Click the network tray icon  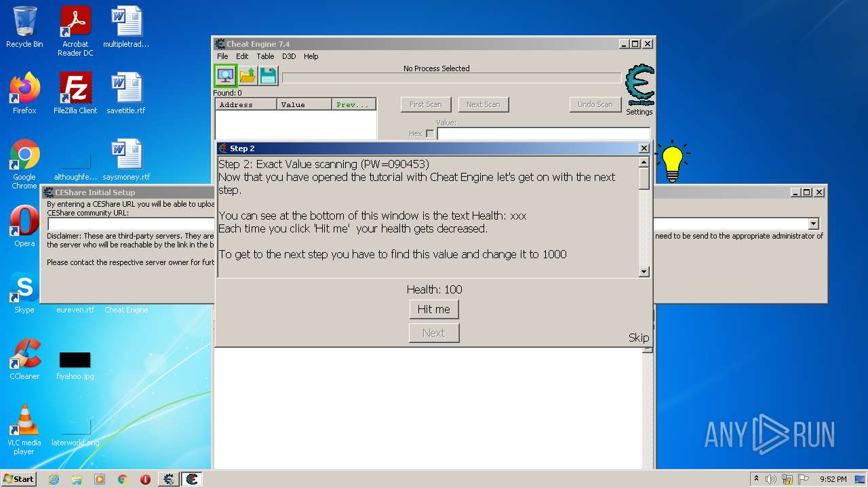pos(787,479)
